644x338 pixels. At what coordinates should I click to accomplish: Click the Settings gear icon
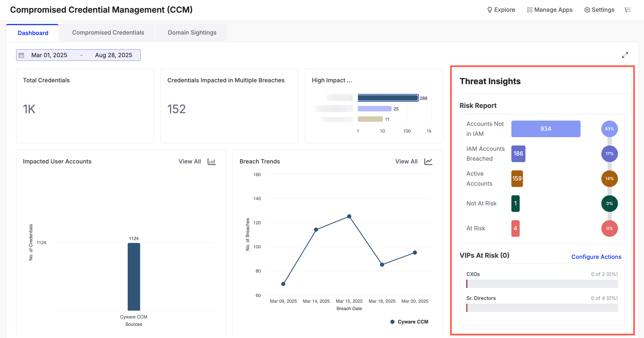[587, 10]
